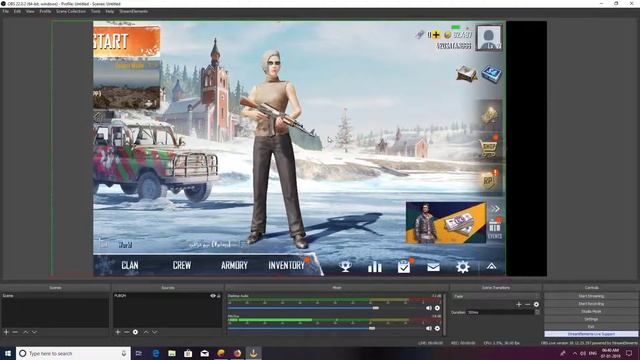The width and height of the screenshot is (640, 360).
Task: Click Windows taskbar search box
Action: [x=73, y=353]
